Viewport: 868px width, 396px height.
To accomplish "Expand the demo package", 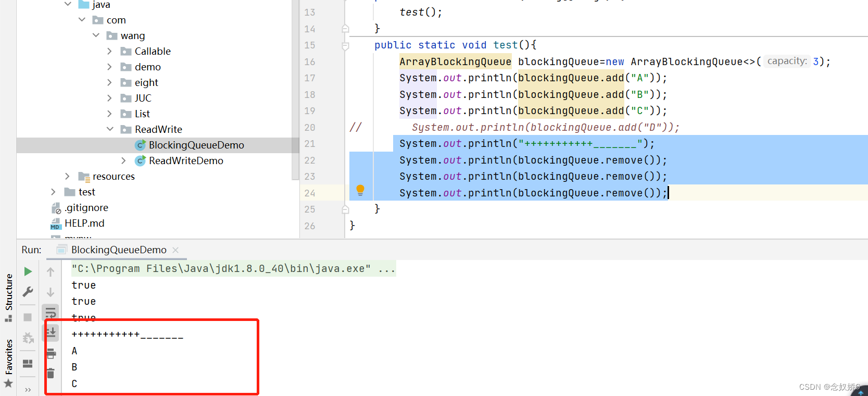I will point(109,67).
